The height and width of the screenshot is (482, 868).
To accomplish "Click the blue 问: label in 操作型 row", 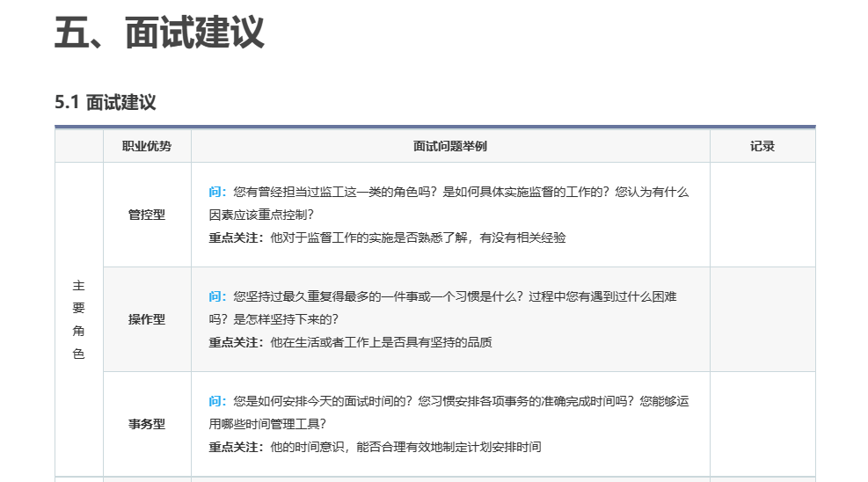I will click(218, 296).
